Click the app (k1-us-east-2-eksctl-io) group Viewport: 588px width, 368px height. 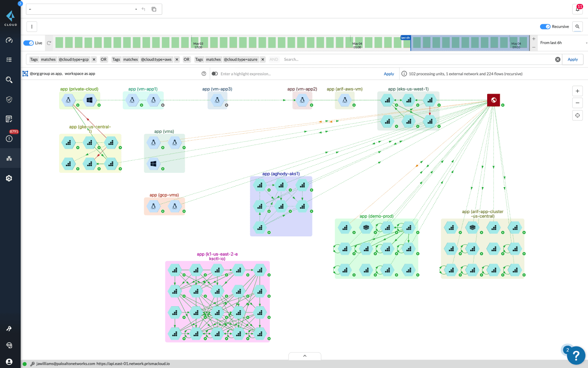tap(218, 302)
